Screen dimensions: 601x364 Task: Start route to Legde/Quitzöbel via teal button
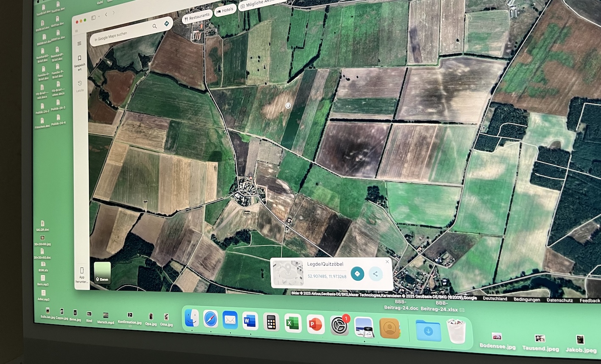click(x=357, y=274)
